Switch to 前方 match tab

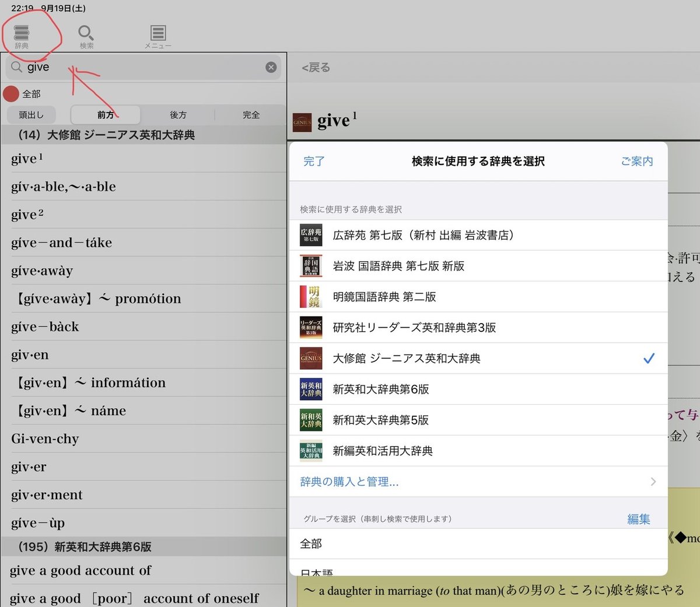[x=106, y=115]
